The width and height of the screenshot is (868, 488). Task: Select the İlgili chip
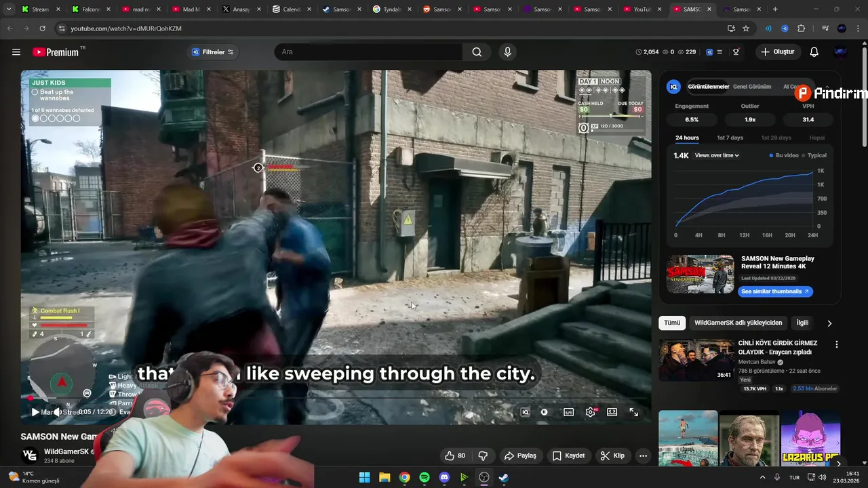tap(802, 323)
